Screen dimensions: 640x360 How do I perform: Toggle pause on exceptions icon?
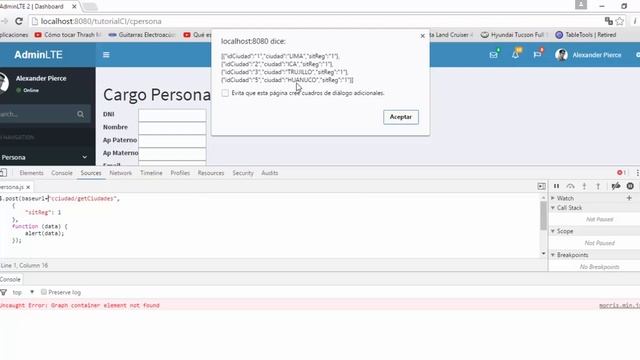pos(630,186)
